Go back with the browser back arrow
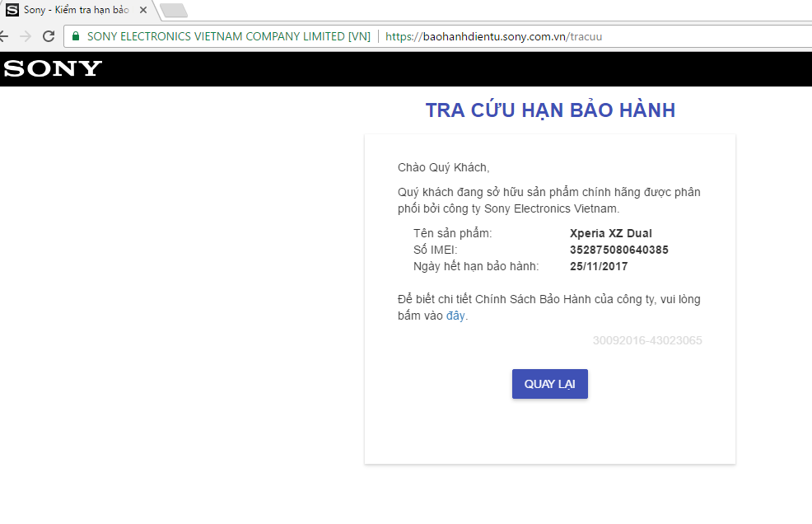This screenshot has height=524, width=812. click(4, 36)
